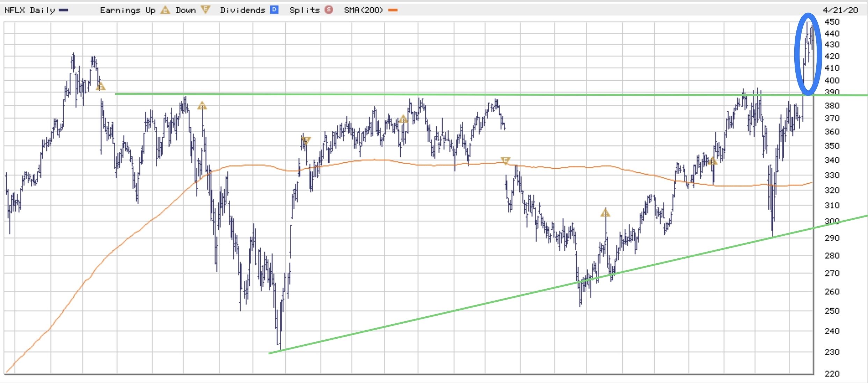
Task: Click the 390 price label beside the resistance line
Action: tap(832, 92)
